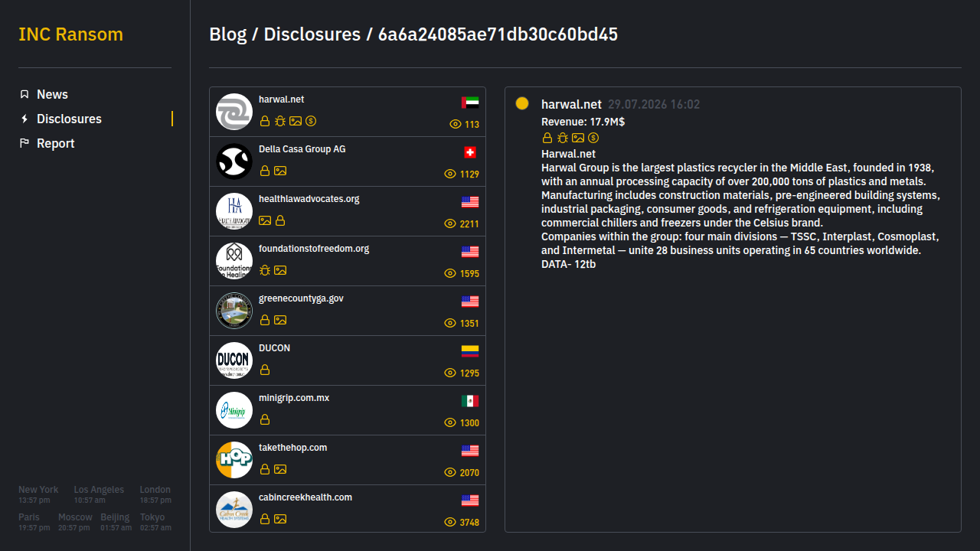Click the image icon under foundationstofreedom.org
Screen dimensions: 980x551
[x=280, y=270]
